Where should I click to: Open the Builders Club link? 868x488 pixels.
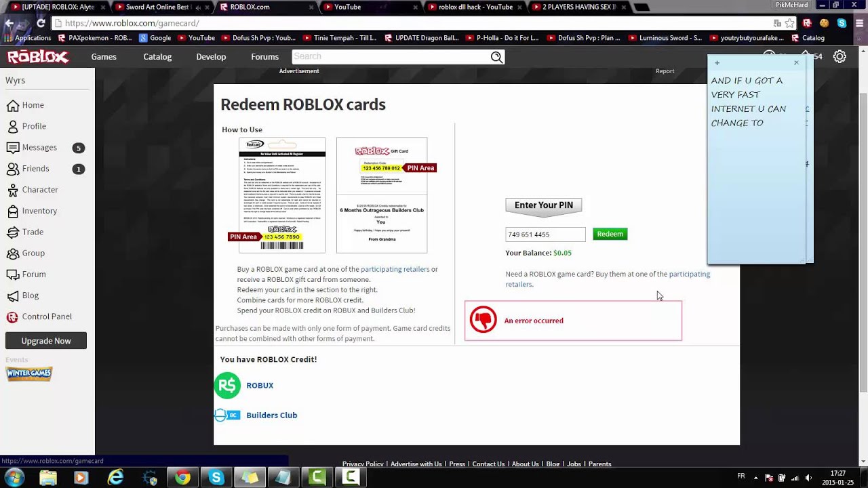[x=271, y=415]
